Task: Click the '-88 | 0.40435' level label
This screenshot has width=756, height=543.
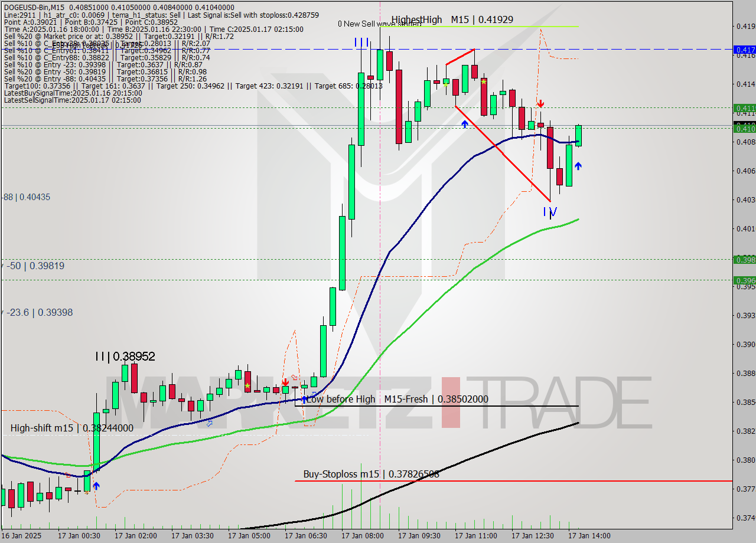Action: 25,197
